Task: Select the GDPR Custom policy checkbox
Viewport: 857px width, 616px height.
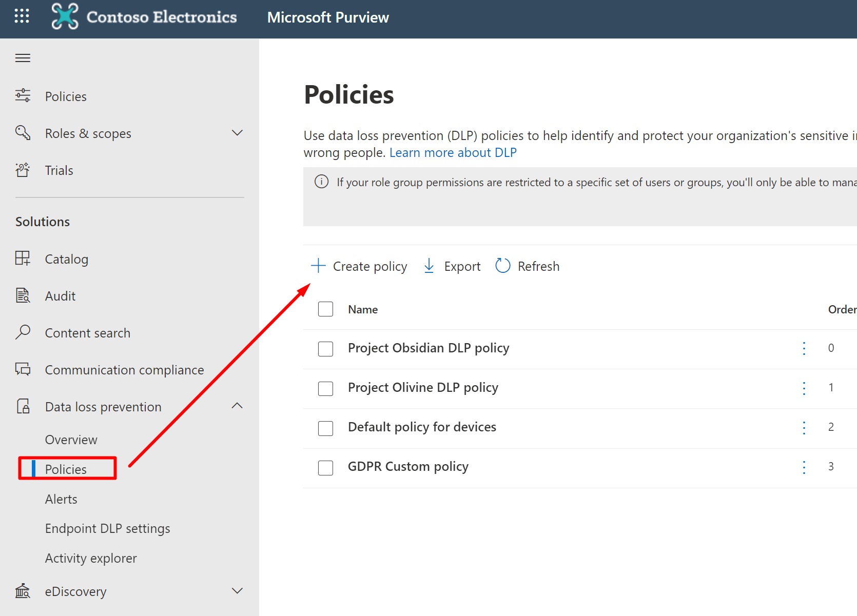Action: (325, 467)
